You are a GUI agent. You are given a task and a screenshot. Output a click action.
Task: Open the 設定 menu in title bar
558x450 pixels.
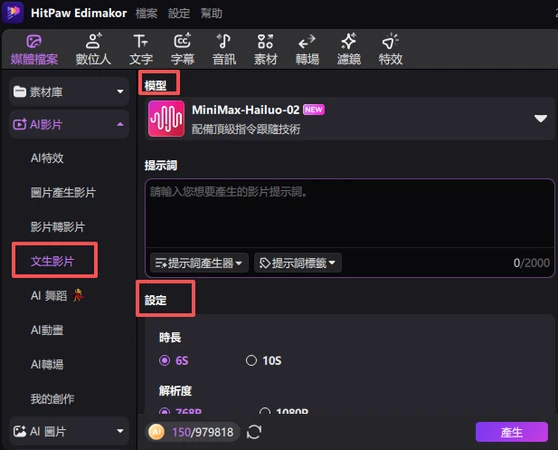click(x=179, y=14)
